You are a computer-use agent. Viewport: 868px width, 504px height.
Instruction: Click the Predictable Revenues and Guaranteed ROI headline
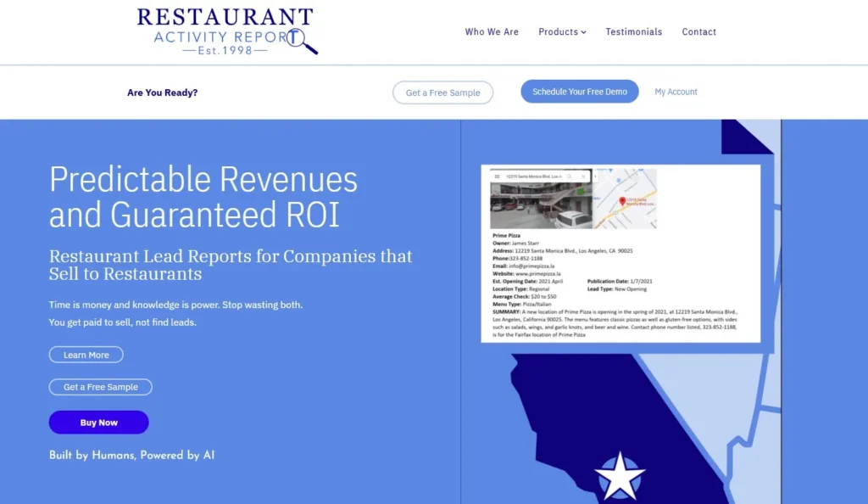pyautogui.click(x=203, y=197)
